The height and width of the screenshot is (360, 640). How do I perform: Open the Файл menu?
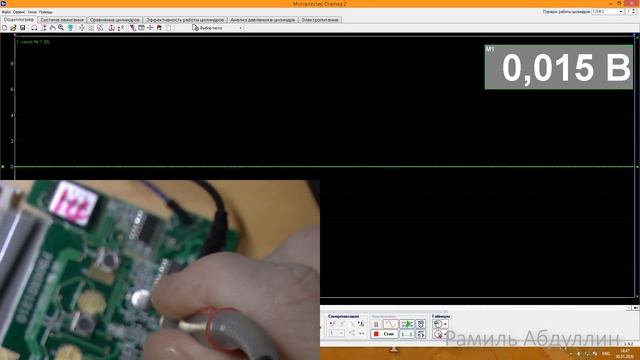[6, 12]
